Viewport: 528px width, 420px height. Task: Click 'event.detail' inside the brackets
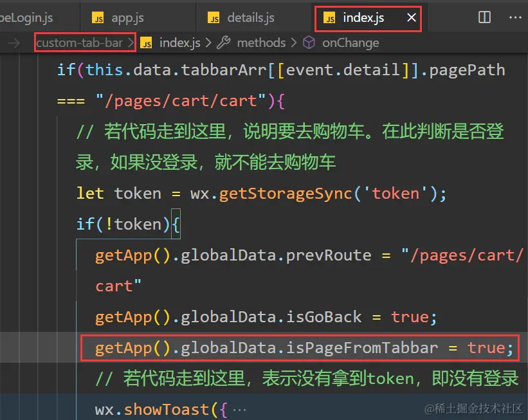click(342, 70)
